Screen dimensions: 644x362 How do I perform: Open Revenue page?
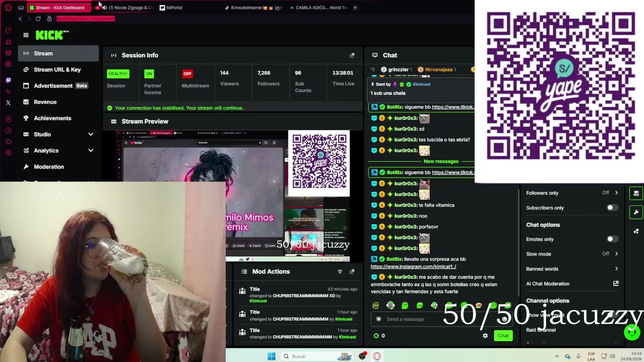click(58, 102)
